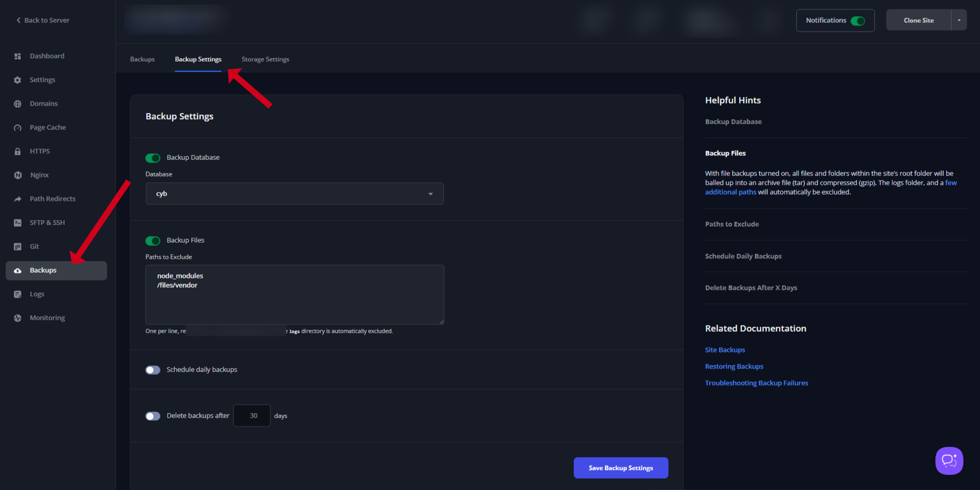Screen dimensions: 980x490
Task: Open Troubleshooting Backup Failures link
Action: pos(756,383)
